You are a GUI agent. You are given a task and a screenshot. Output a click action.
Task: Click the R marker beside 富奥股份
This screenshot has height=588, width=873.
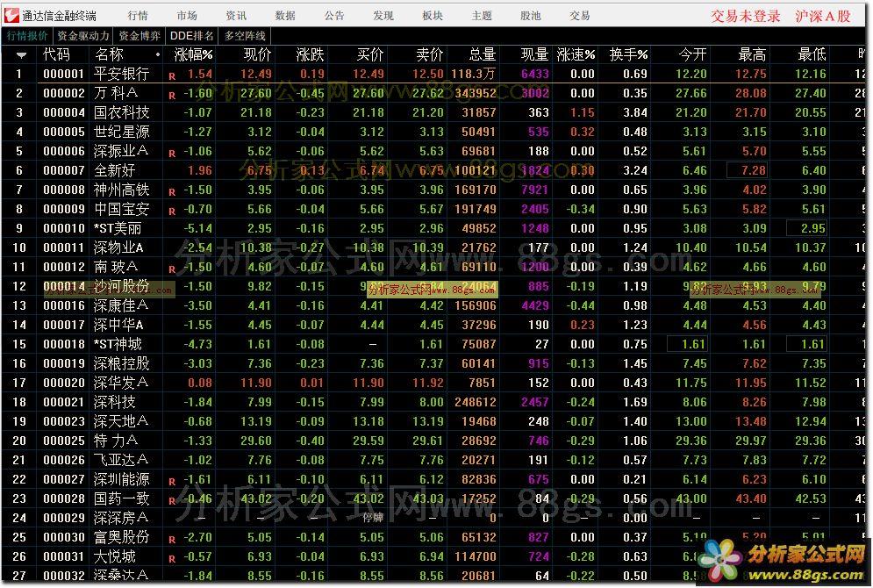(x=172, y=540)
